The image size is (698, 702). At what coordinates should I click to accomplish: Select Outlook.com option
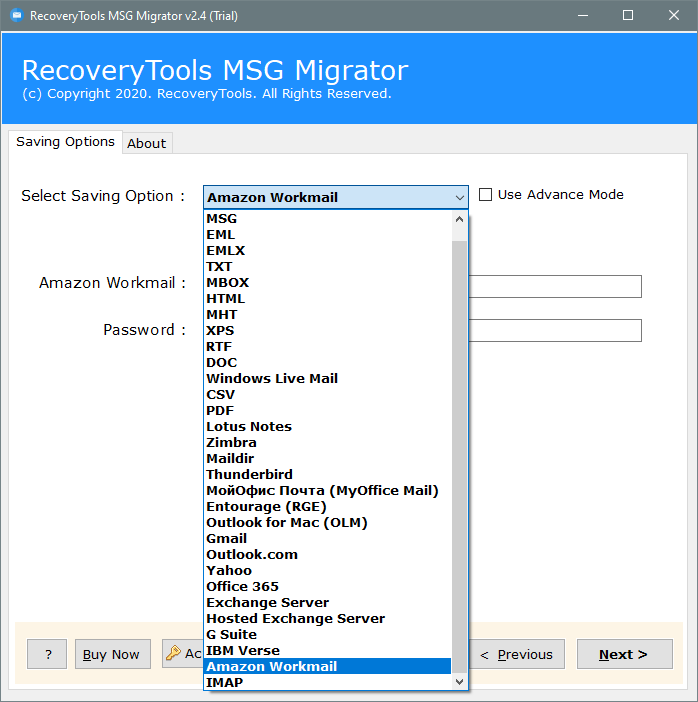328,554
